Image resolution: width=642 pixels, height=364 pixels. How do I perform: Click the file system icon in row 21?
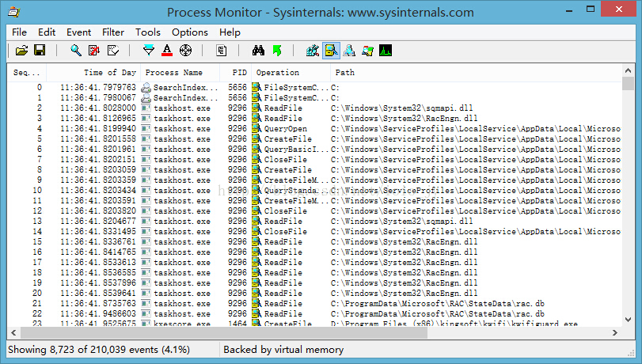[x=256, y=303]
